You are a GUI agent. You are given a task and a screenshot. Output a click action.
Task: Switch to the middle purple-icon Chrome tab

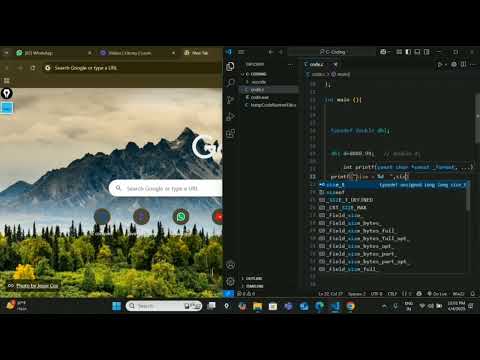coord(137,53)
